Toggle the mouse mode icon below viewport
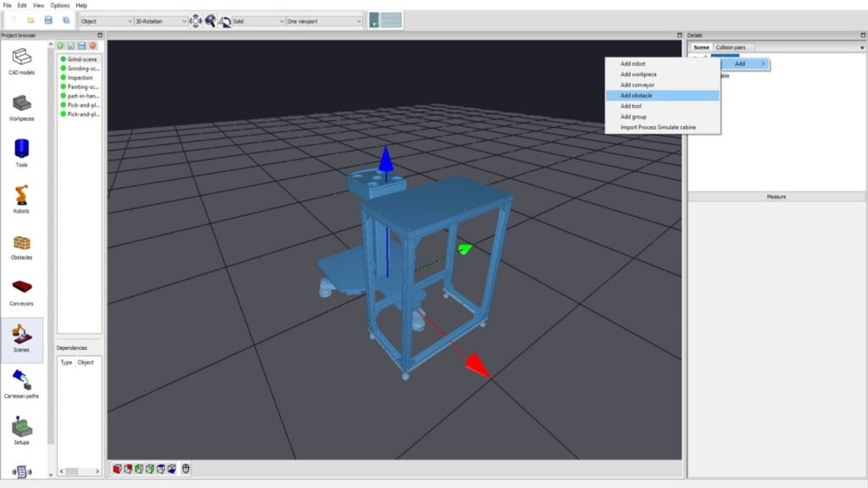 [x=186, y=469]
